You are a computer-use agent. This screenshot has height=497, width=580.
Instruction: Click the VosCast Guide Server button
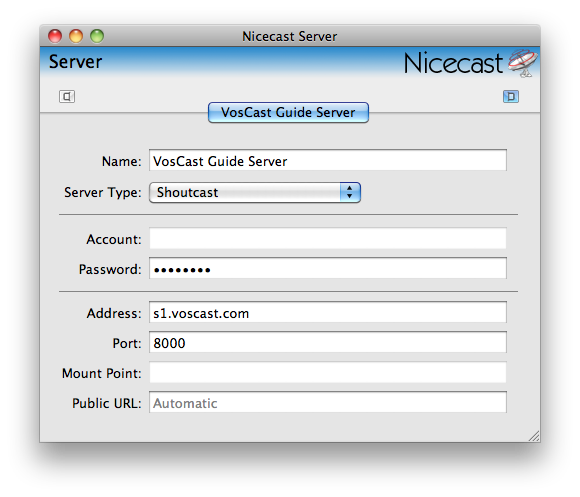point(289,112)
